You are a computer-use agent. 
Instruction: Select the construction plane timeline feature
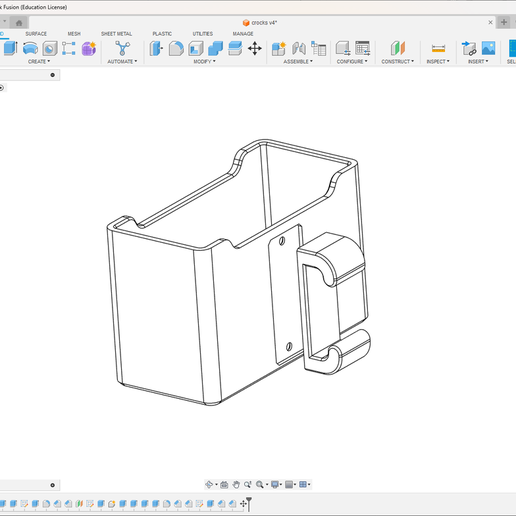coord(79,504)
